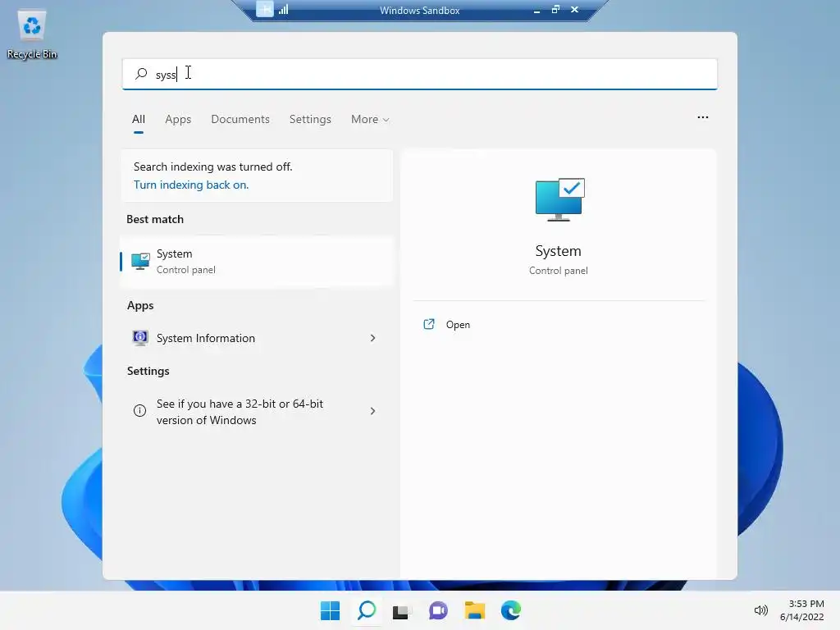The image size is (840, 630).
Task: Click 'Turn indexing back on.' link
Action: click(191, 185)
